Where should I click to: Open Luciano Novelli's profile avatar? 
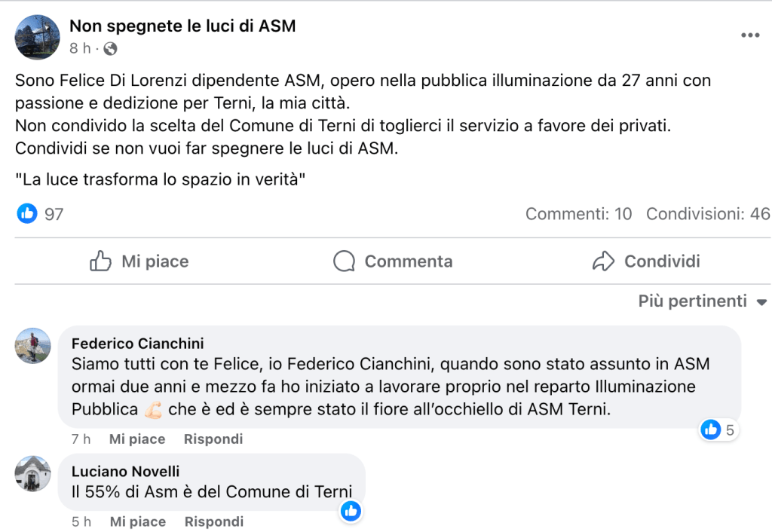[x=33, y=474]
